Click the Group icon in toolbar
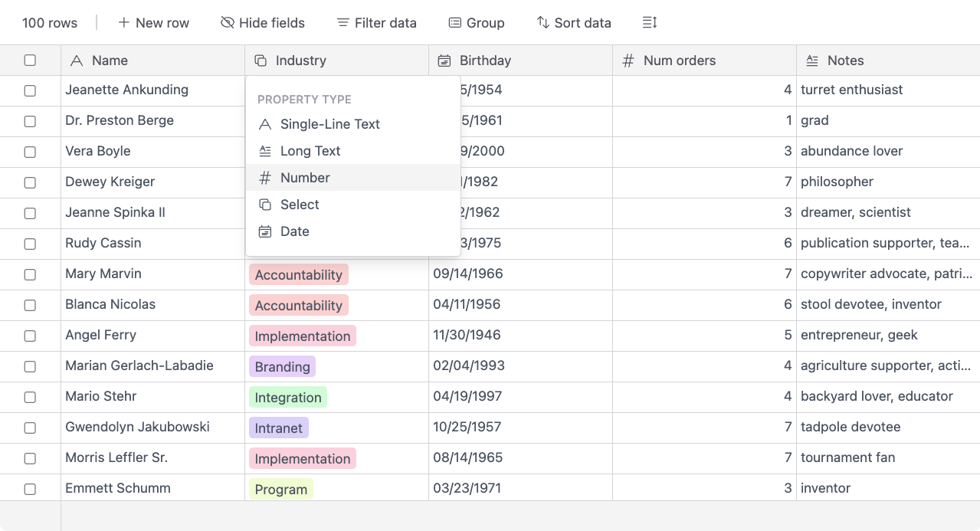The image size is (980, 531). point(455,23)
